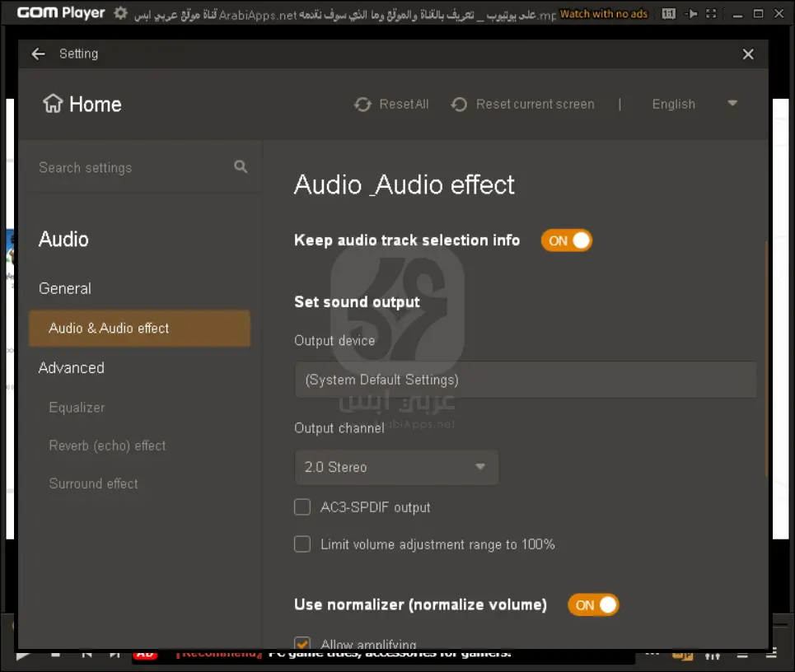Screen dimensions: 795x672
Task: Click the 1:1 screen size icon in title bar
Action: pyautogui.click(x=668, y=14)
